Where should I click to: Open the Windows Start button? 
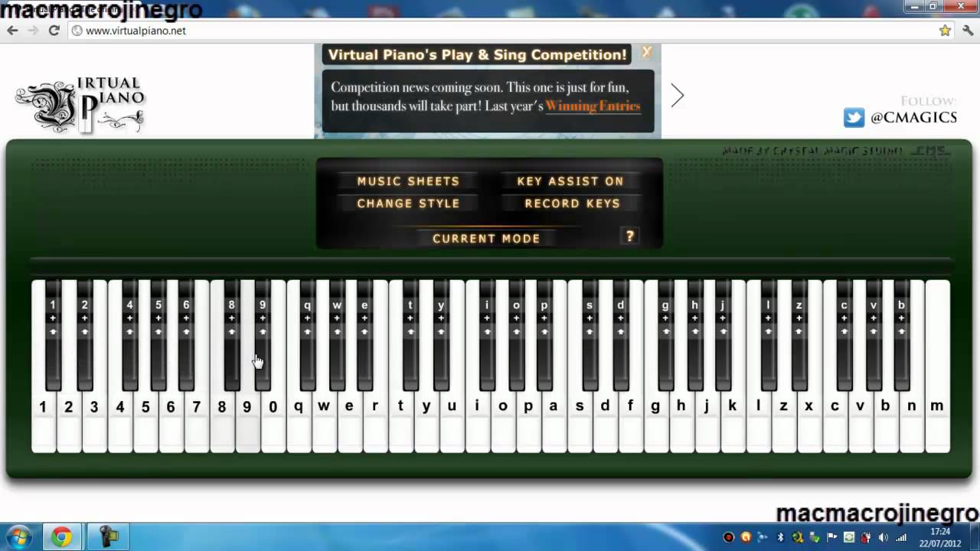[18, 536]
